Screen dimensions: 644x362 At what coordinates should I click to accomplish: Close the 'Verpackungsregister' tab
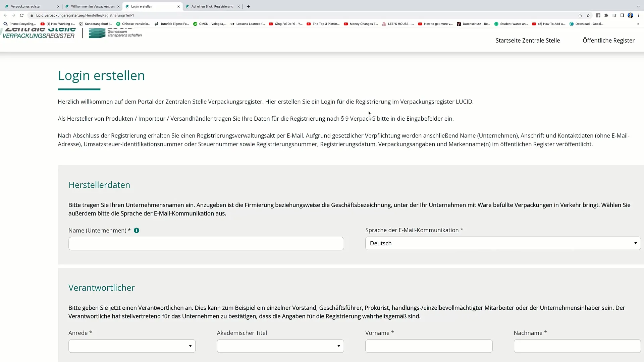click(x=58, y=6)
